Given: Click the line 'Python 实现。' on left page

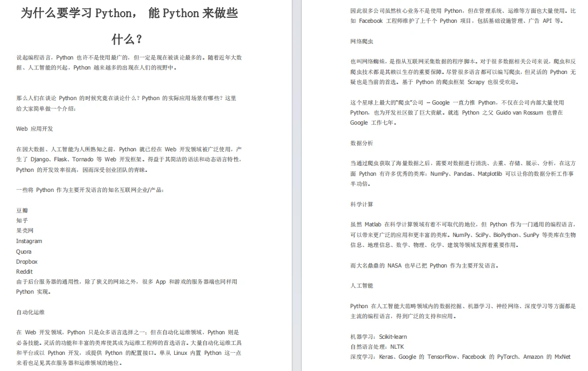Looking at the screenshot, I should coord(33,292).
